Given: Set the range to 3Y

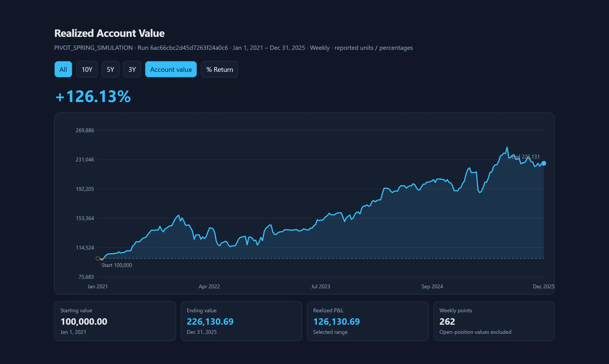Looking at the screenshot, I should click(x=132, y=69).
